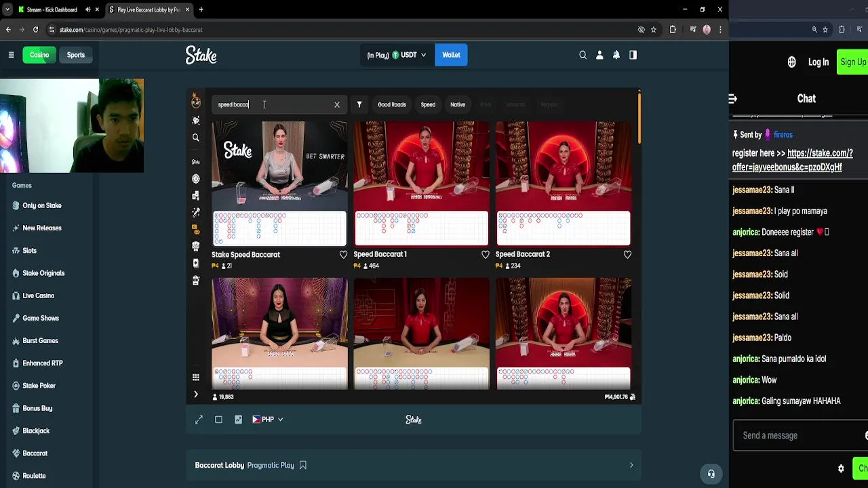
Task: Enter fullscreen mode for the game
Action: 199,420
